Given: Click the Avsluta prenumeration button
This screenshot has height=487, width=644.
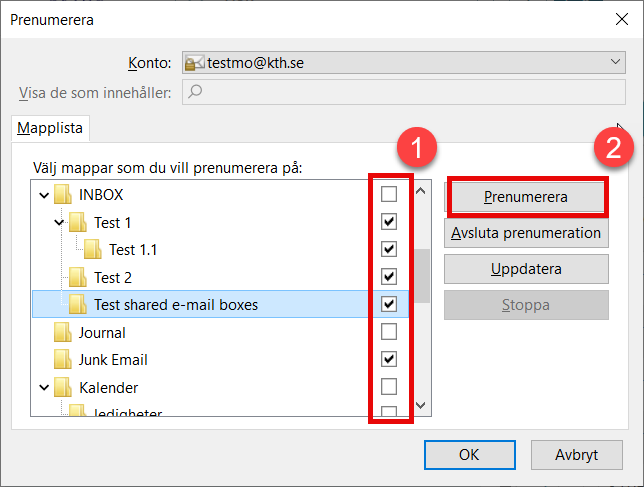Looking at the screenshot, I should (526, 233).
